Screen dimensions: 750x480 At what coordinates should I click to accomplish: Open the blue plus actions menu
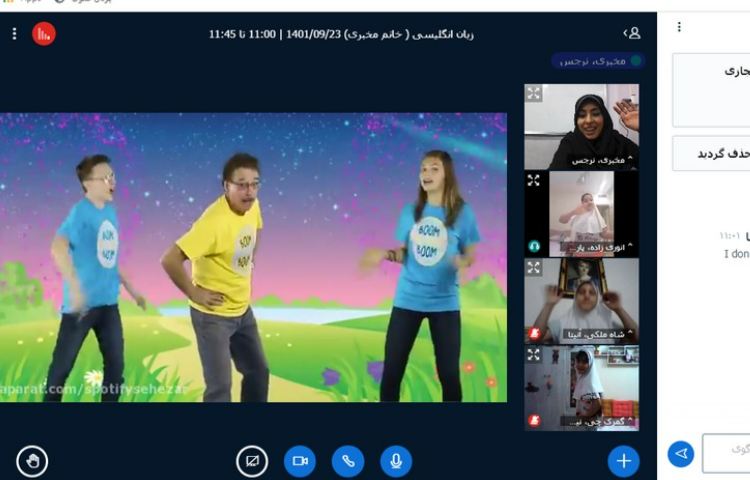click(624, 461)
